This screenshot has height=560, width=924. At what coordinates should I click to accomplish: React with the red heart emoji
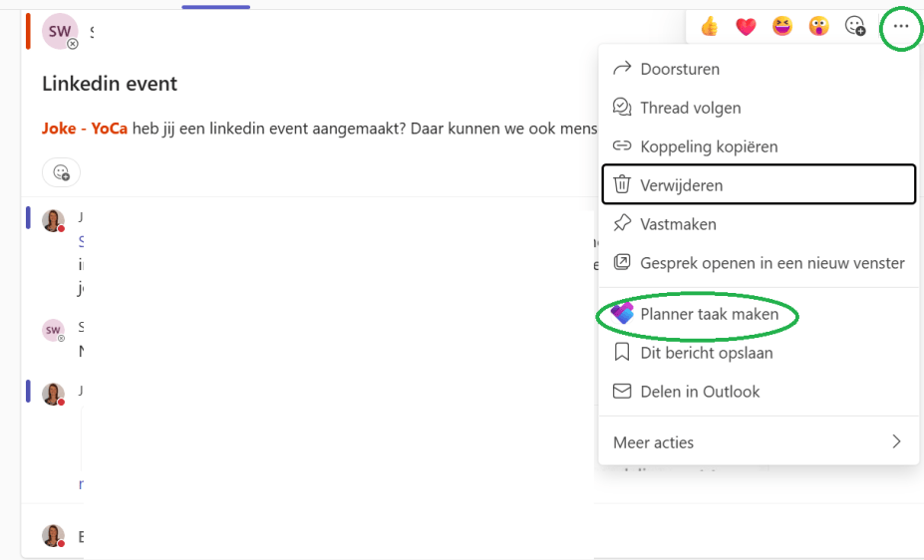[746, 27]
